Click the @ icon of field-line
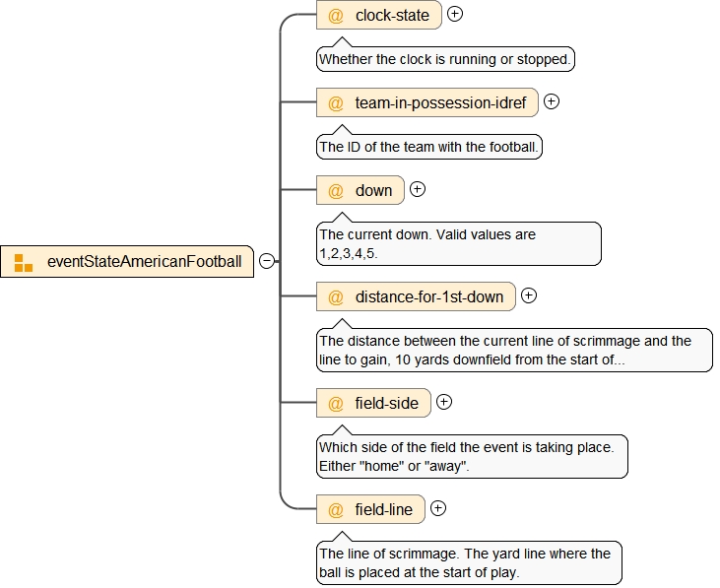Viewport: 720px width, 588px height. point(336,510)
